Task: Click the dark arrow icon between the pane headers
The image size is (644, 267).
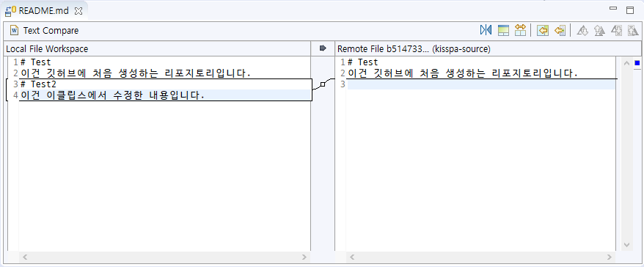Action: (323, 48)
